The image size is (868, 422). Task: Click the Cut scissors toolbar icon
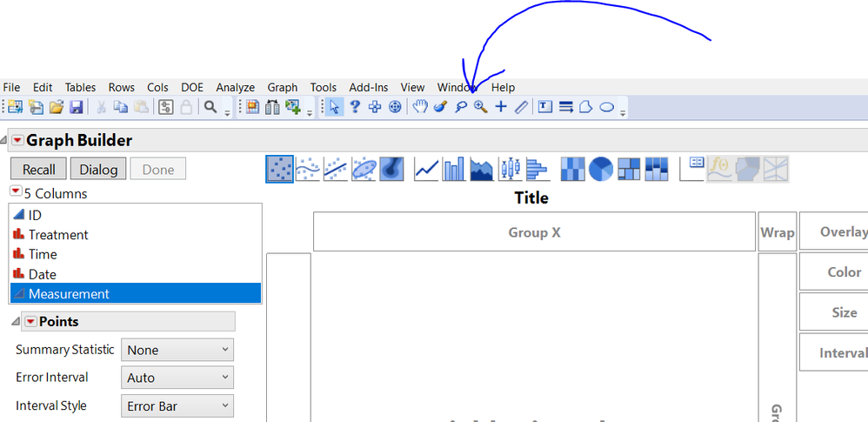pos(101,107)
